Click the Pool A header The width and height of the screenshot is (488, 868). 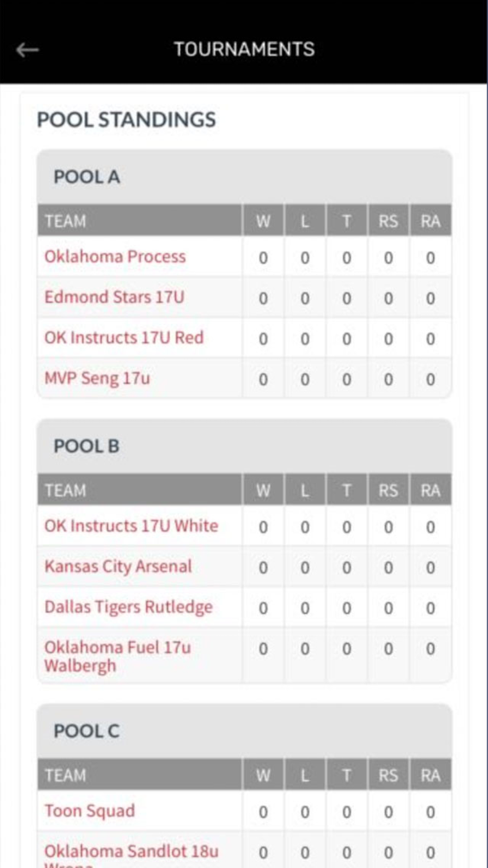click(x=87, y=177)
